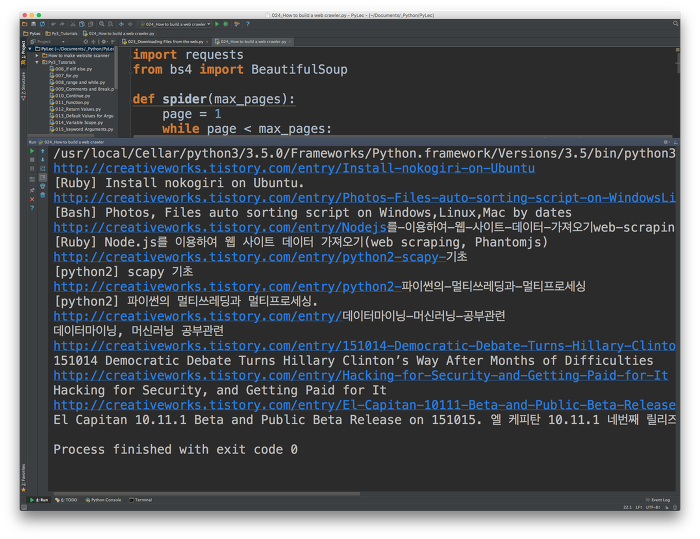
Task: Click the Print output icon in Run panel
Action: pyautogui.click(x=42, y=186)
